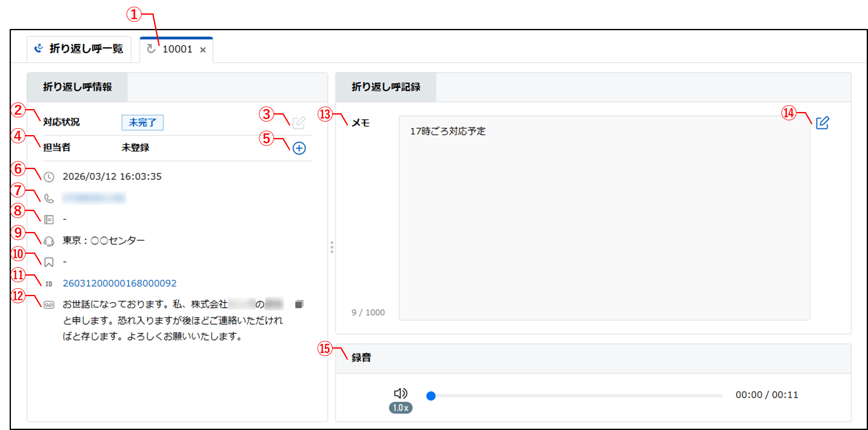Change the 1.0x playback speed

[x=400, y=408]
